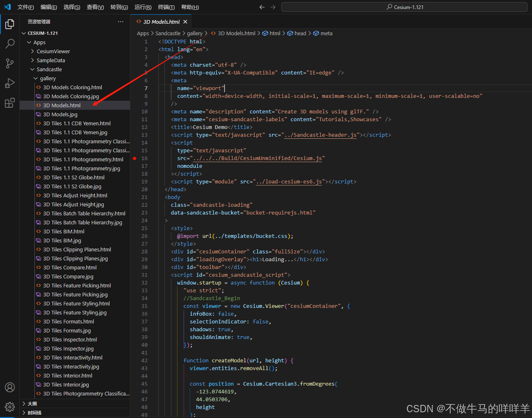This screenshot has width=532, height=418.
Task: Open the Manage gear icon
Action: tap(10, 407)
